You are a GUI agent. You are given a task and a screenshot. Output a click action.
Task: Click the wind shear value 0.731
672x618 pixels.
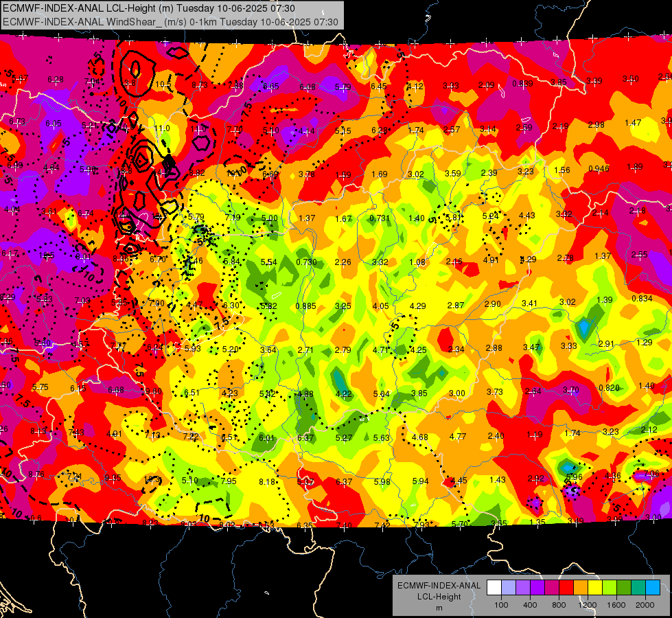click(x=380, y=218)
